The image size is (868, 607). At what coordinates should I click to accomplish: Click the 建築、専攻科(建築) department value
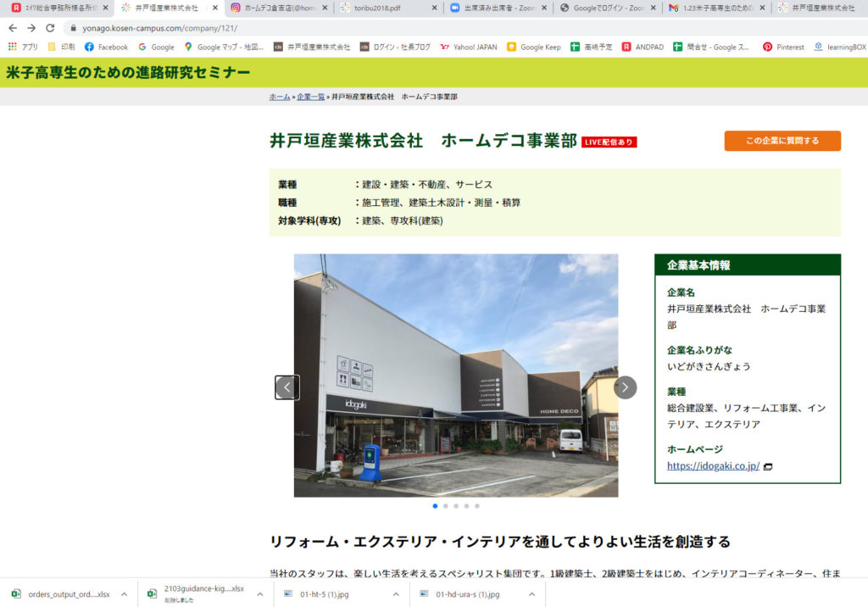coord(403,221)
